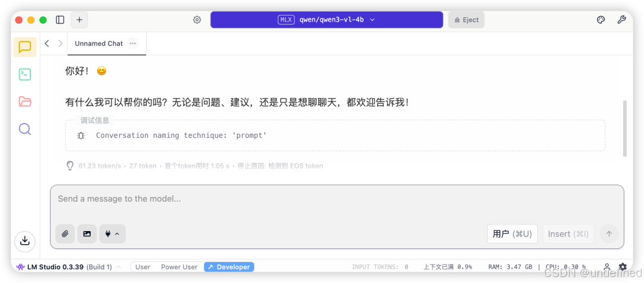Click the INPUT TOKENS counter
This screenshot has width=644, height=283.
pos(380,267)
